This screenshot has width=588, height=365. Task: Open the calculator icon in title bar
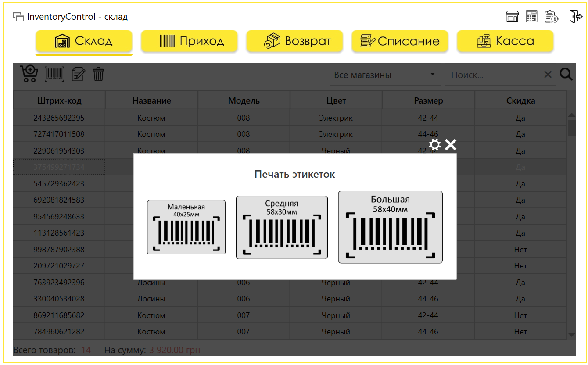pyautogui.click(x=532, y=17)
